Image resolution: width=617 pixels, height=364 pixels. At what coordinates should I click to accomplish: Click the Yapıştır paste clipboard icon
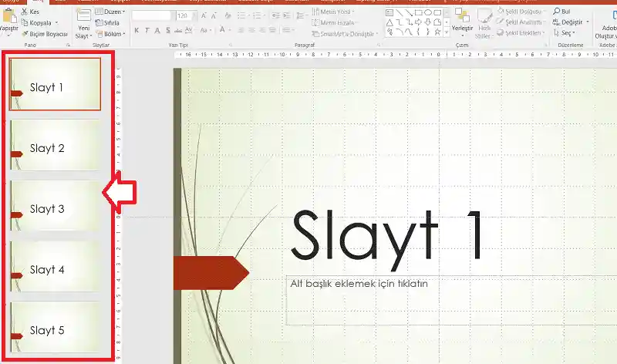point(9,16)
